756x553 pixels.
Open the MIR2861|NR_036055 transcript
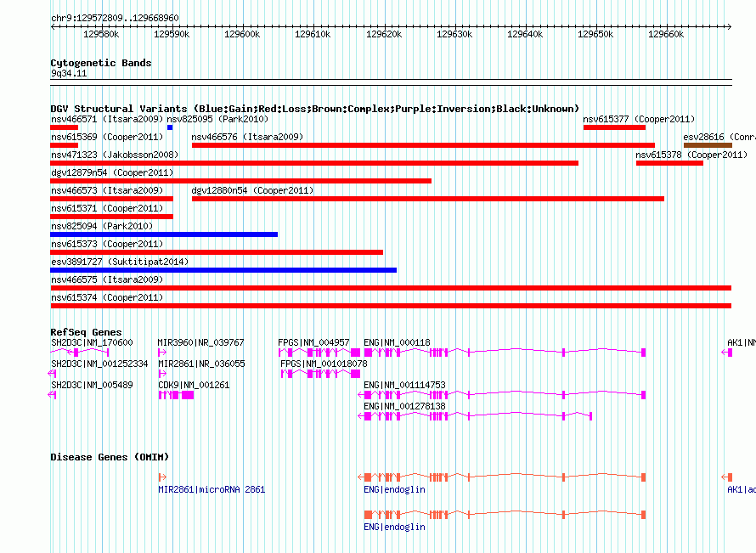[201, 364]
